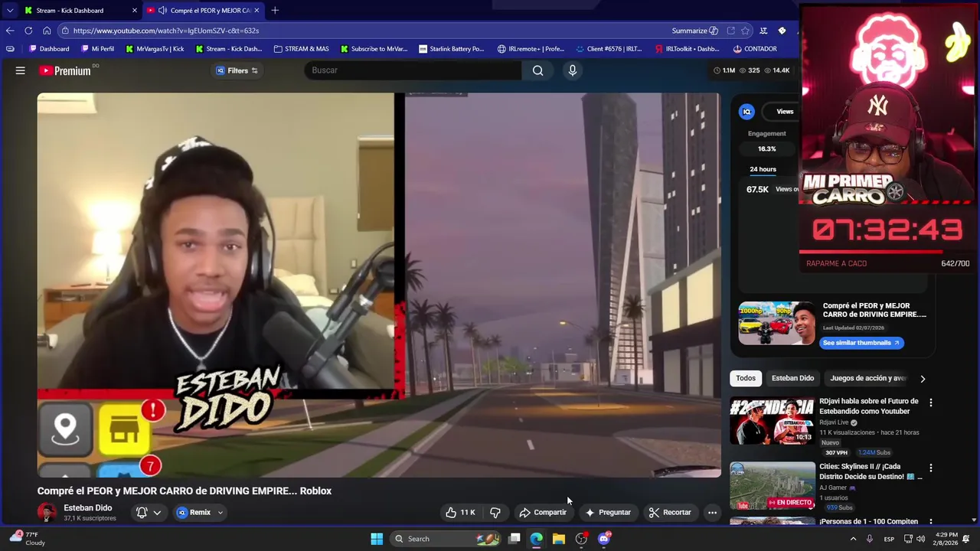Screen dimensions: 980x551
Task: Show hidden system tray icons
Action: point(853,539)
